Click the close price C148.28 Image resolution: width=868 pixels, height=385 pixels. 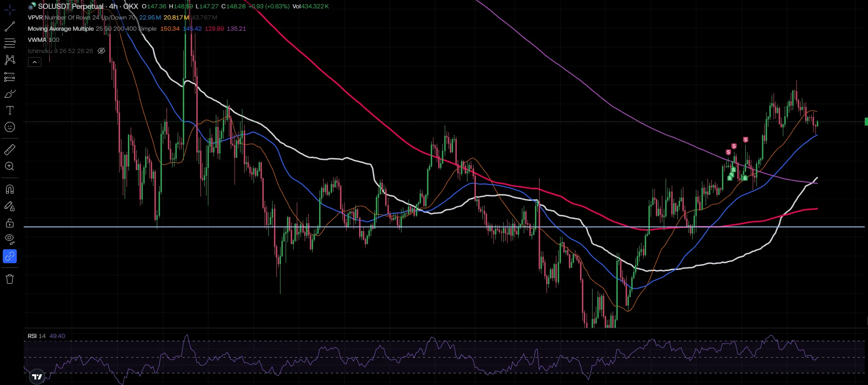pos(233,7)
